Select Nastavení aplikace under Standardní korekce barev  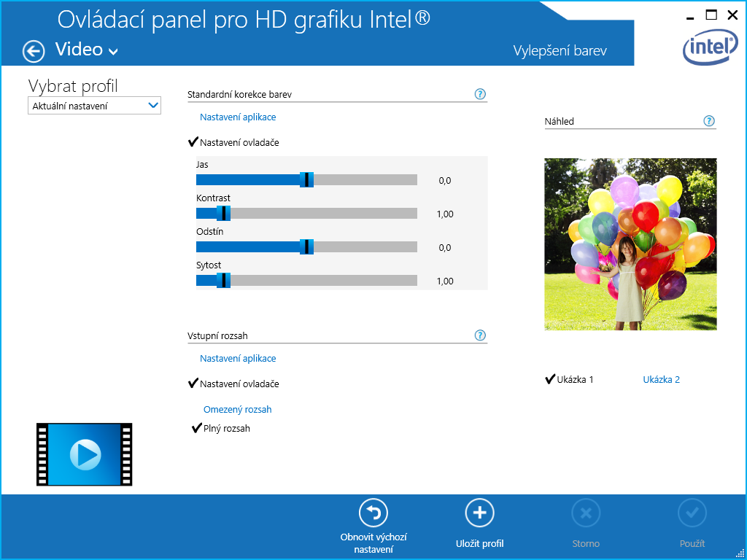pos(238,117)
